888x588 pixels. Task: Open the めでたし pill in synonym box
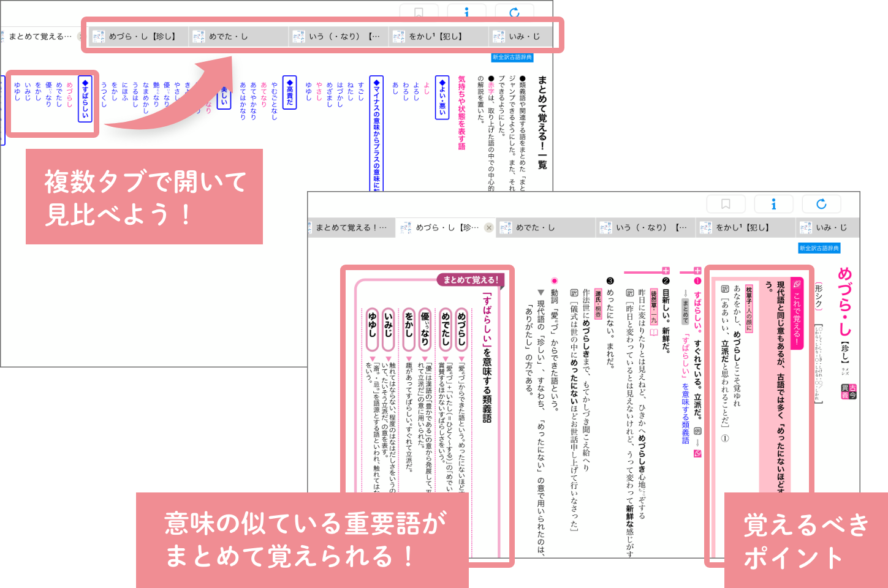[x=446, y=330]
